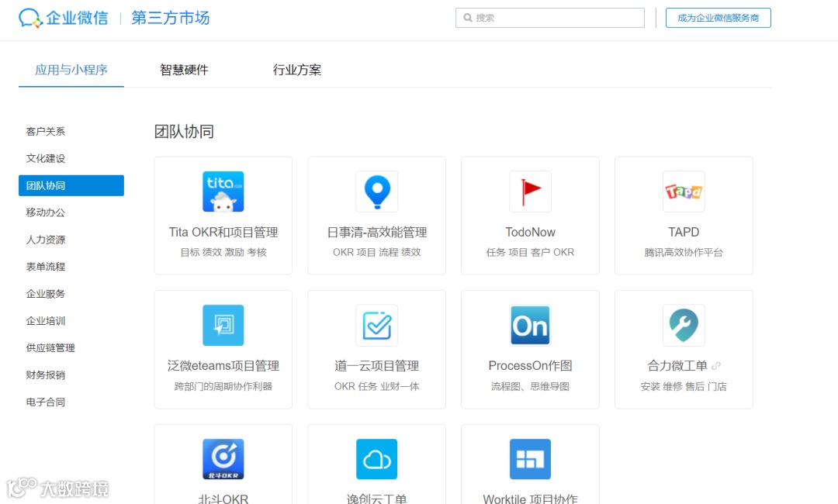
Task: Click the link icon beside 合力微工单
Action: pos(716,366)
